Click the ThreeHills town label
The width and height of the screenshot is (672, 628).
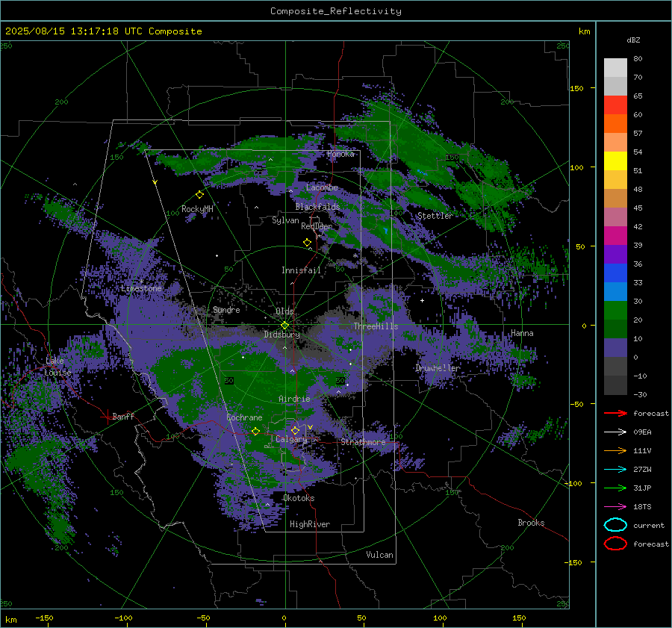[x=376, y=326]
